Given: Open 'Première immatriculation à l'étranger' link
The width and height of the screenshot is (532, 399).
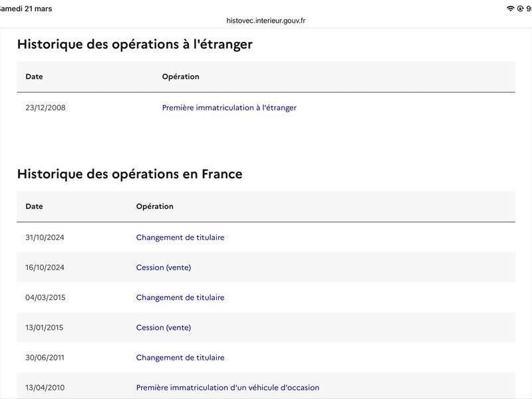Looking at the screenshot, I should tap(229, 108).
